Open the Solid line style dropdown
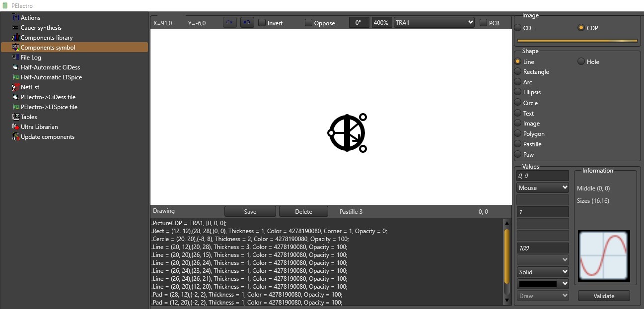The width and height of the screenshot is (644, 309). (542, 272)
